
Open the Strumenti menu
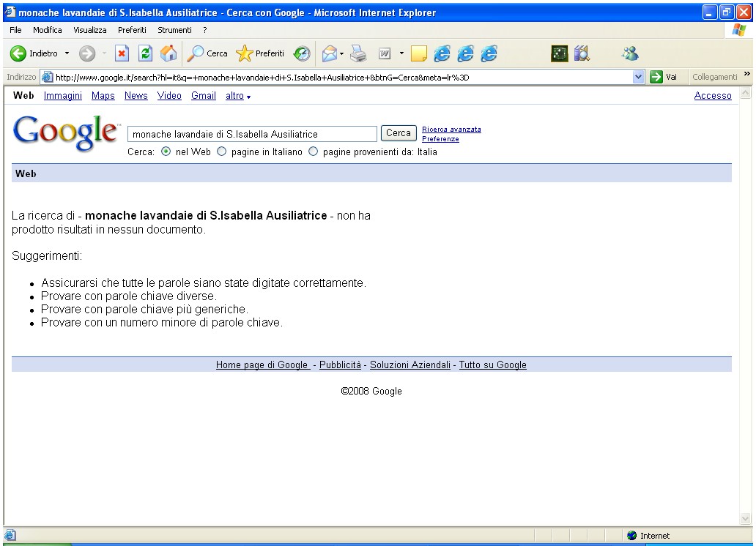click(174, 30)
